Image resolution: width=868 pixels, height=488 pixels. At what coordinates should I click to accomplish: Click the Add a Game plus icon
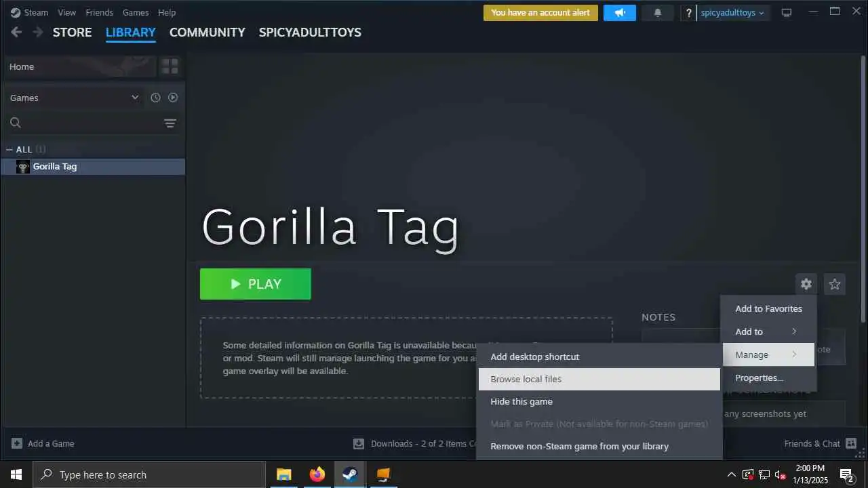(x=17, y=443)
